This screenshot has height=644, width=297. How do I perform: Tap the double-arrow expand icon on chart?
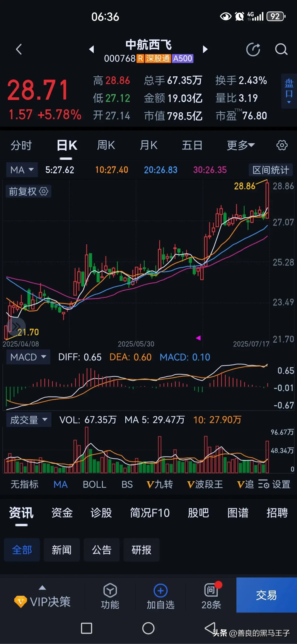tap(16, 326)
